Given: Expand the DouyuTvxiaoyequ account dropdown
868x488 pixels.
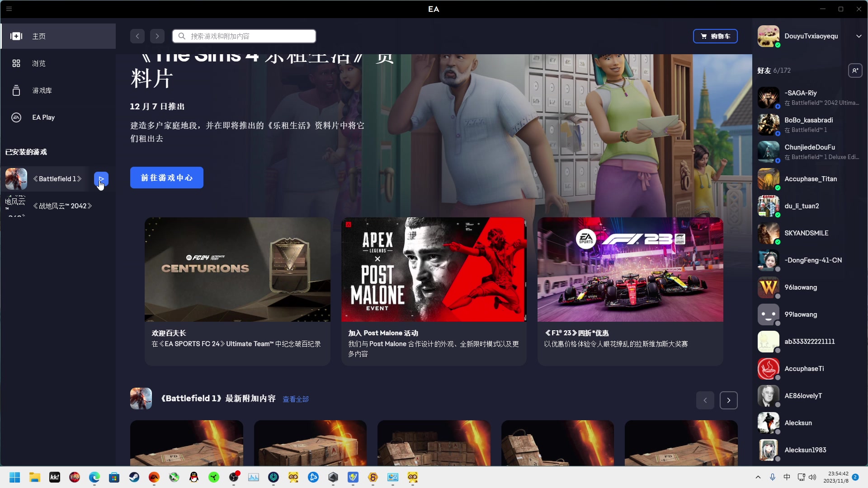Looking at the screenshot, I should point(859,36).
